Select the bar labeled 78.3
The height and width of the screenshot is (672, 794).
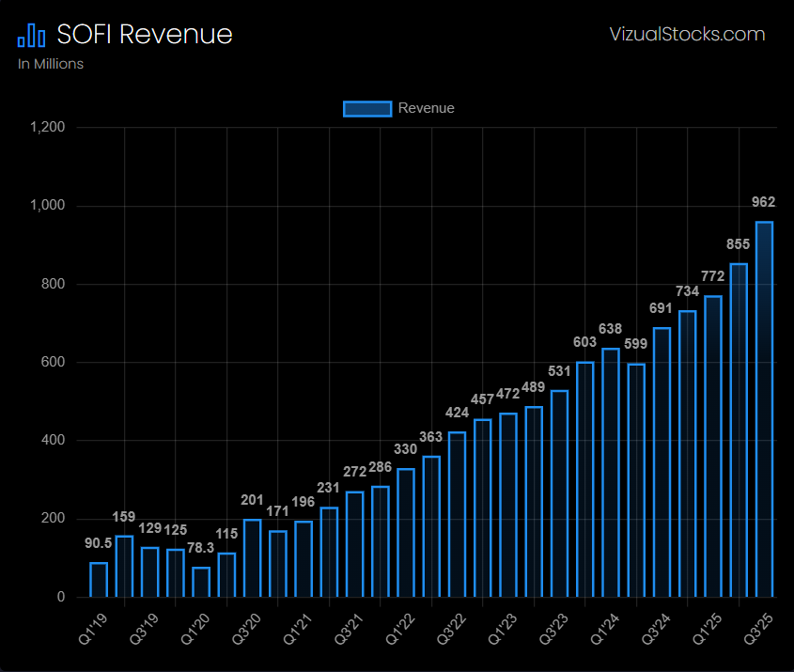point(201,582)
